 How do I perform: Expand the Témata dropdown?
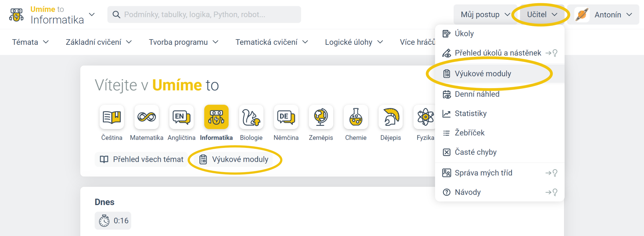(x=30, y=42)
